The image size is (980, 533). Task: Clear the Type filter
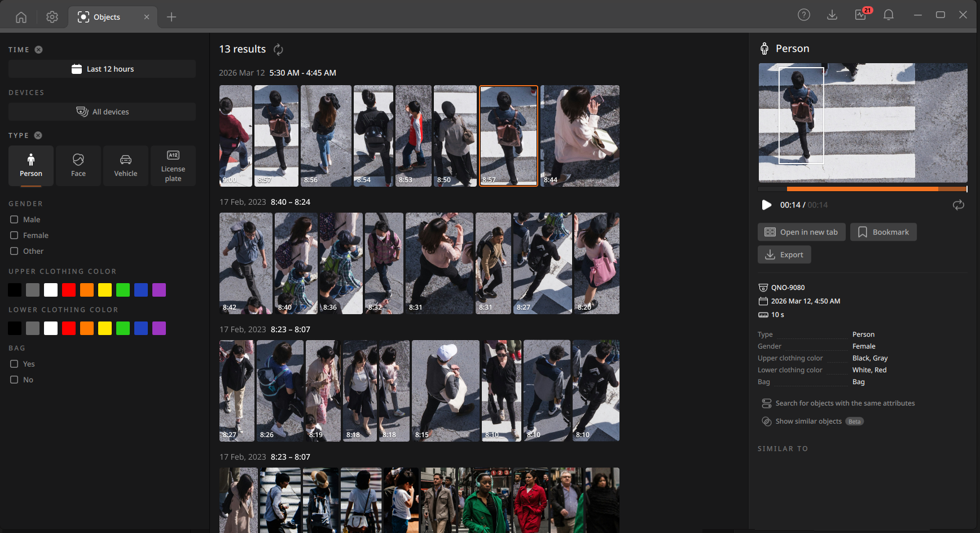tap(38, 135)
